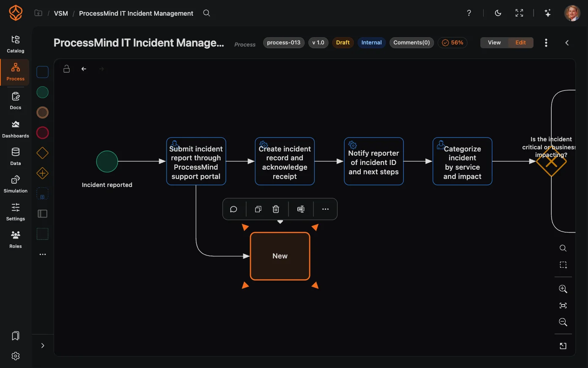588x368 pixels.
Task: Open Comments(0)
Action: coord(412,43)
